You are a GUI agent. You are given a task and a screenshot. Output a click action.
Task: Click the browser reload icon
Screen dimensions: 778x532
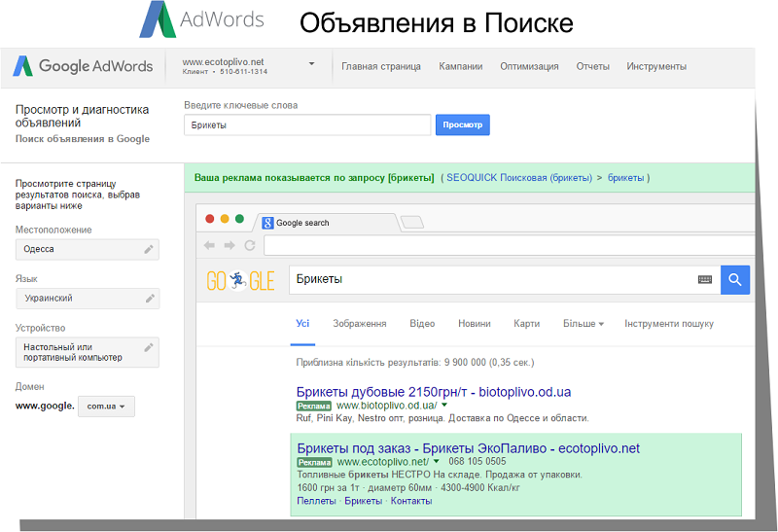click(x=250, y=245)
